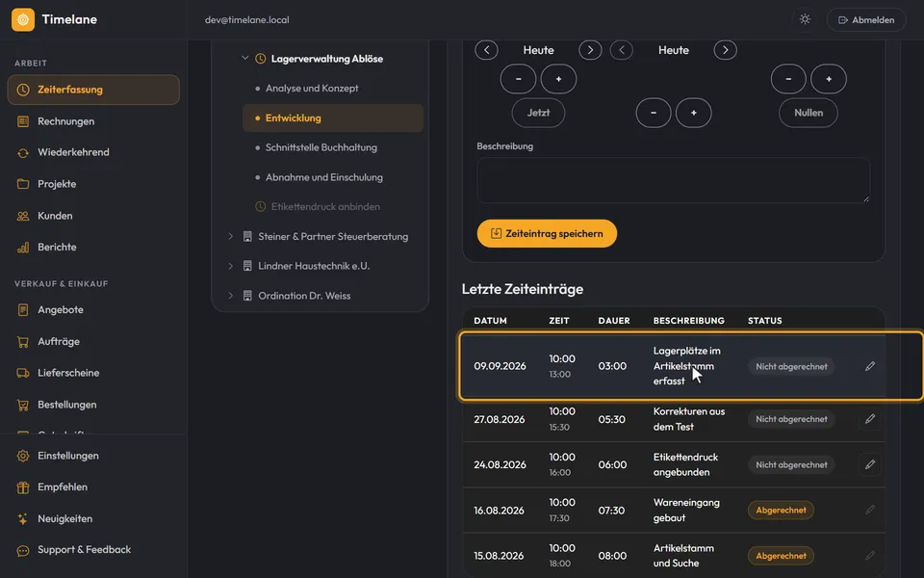Click the Timelane logo icon
This screenshot has height=578, width=924.
(x=23, y=19)
